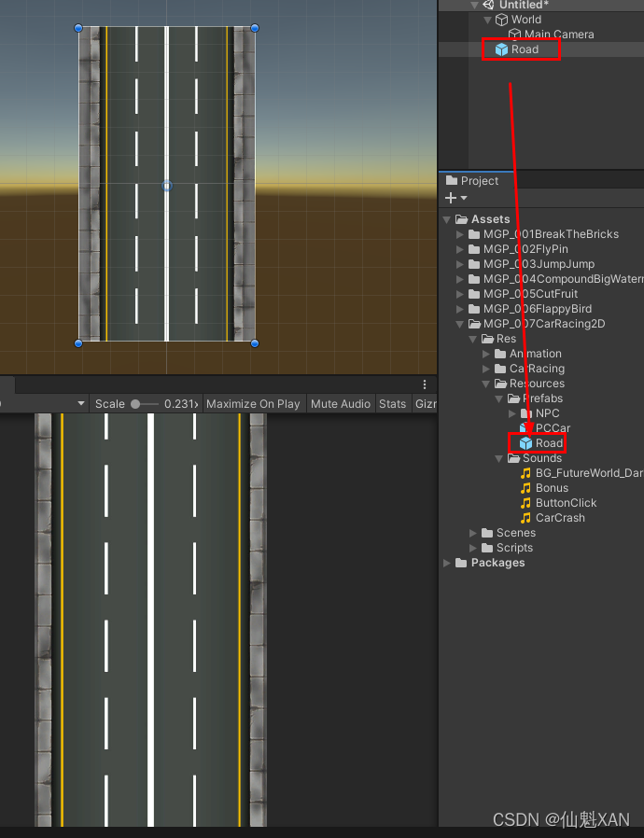Open the Game view three-dot options menu

coord(425,384)
